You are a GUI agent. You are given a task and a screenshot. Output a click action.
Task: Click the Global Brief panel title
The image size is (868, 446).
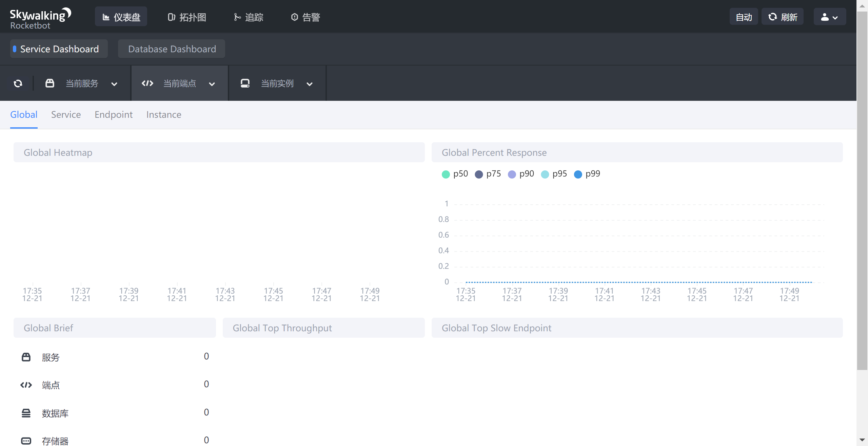pos(48,328)
